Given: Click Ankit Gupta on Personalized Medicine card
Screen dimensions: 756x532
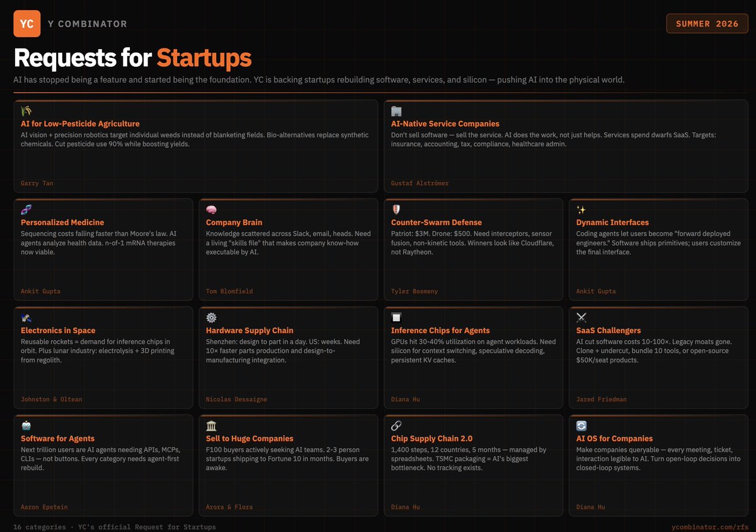Looking at the screenshot, I should [40, 291].
